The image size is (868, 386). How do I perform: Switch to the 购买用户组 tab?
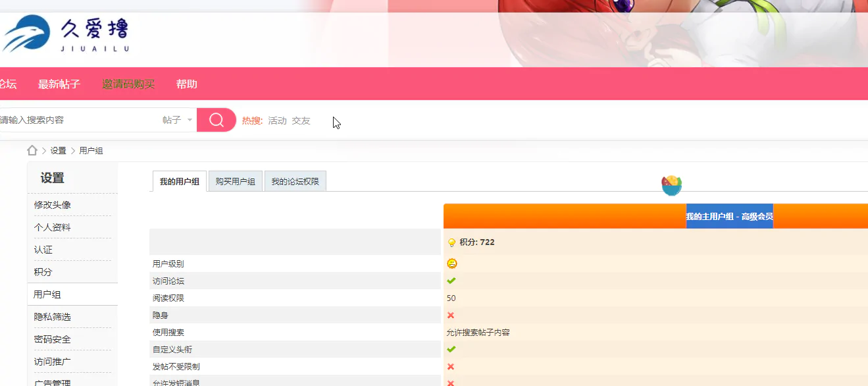236,181
